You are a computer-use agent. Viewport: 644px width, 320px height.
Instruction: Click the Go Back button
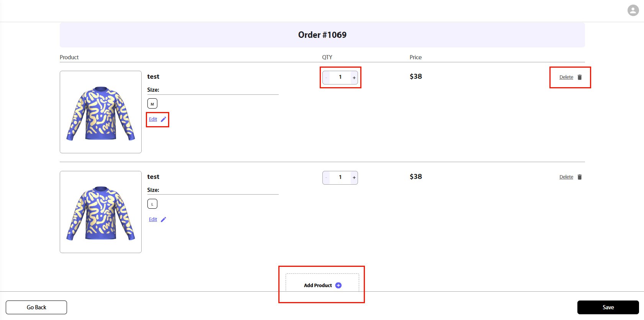[x=36, y=307]
